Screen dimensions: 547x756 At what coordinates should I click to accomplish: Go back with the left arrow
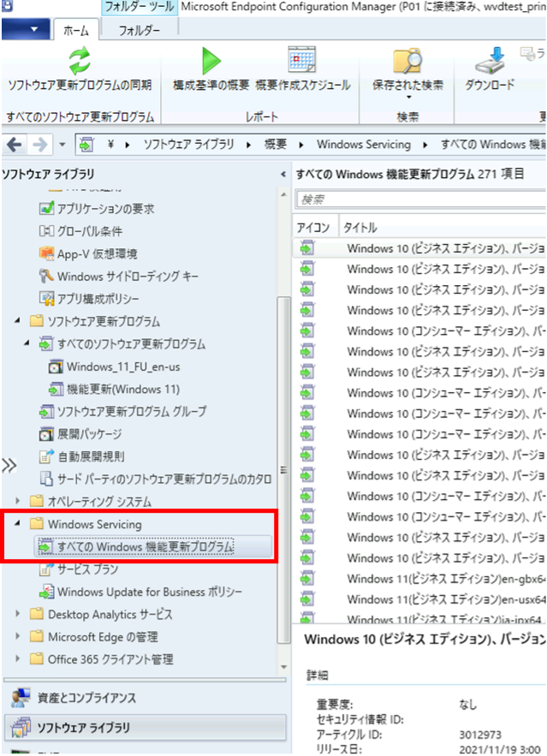pyautogui.click(x=15, y=144)
